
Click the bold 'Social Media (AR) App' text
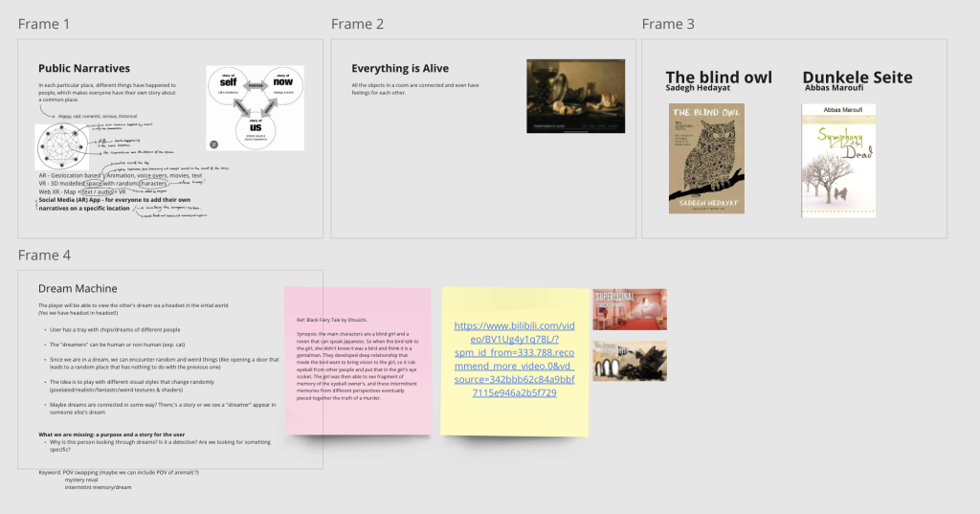click(x=115, y=204)
